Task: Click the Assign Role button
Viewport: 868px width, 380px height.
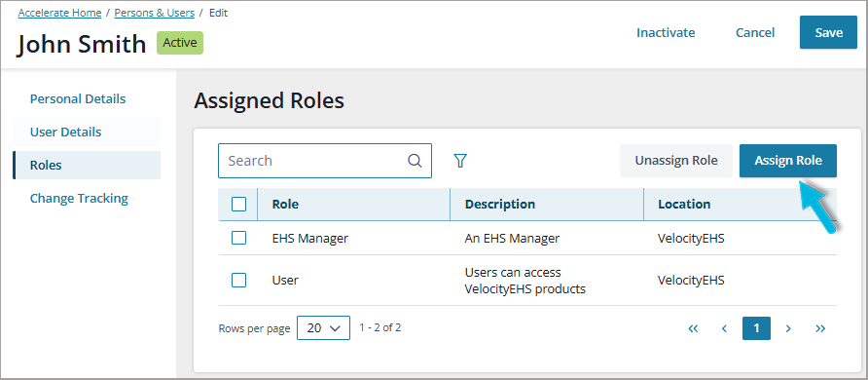Action: pyautogui.click(x=788, y=161)
